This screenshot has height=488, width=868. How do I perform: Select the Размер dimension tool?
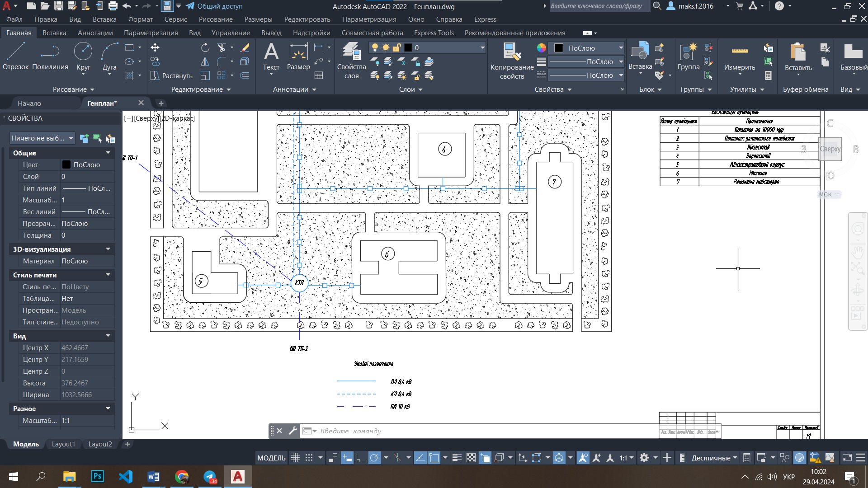[298, 56]
